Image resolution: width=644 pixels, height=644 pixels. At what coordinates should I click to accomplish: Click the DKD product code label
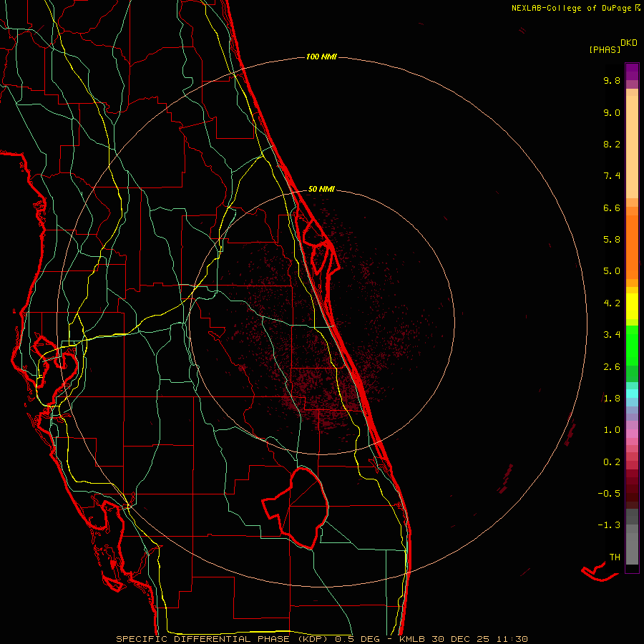[629, 43]
